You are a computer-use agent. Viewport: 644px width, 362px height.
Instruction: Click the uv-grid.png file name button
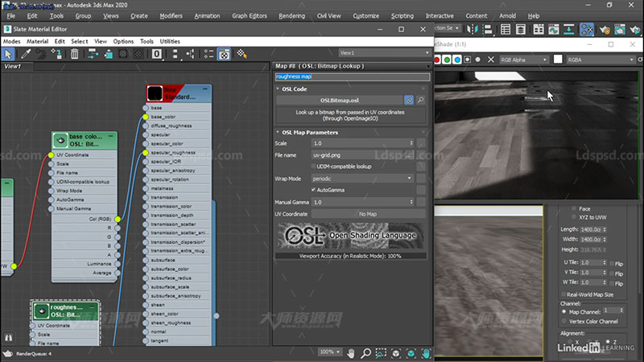[x=361, y=155]
